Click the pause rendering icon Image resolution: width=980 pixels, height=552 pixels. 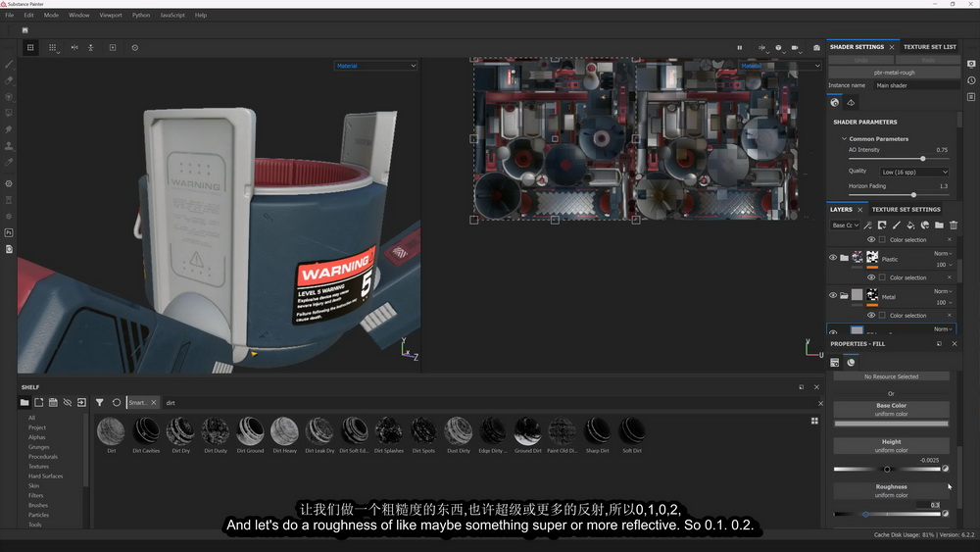point(739,47)
